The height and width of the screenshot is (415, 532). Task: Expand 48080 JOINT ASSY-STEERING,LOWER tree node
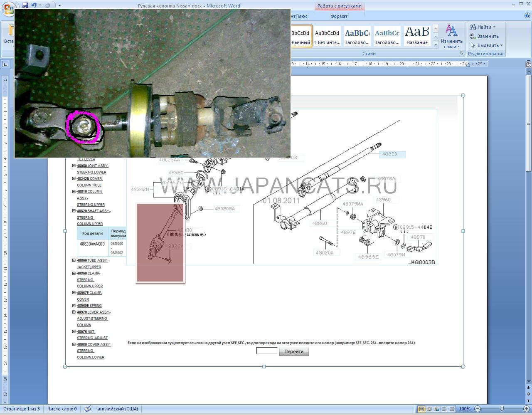tap(74, 166)
